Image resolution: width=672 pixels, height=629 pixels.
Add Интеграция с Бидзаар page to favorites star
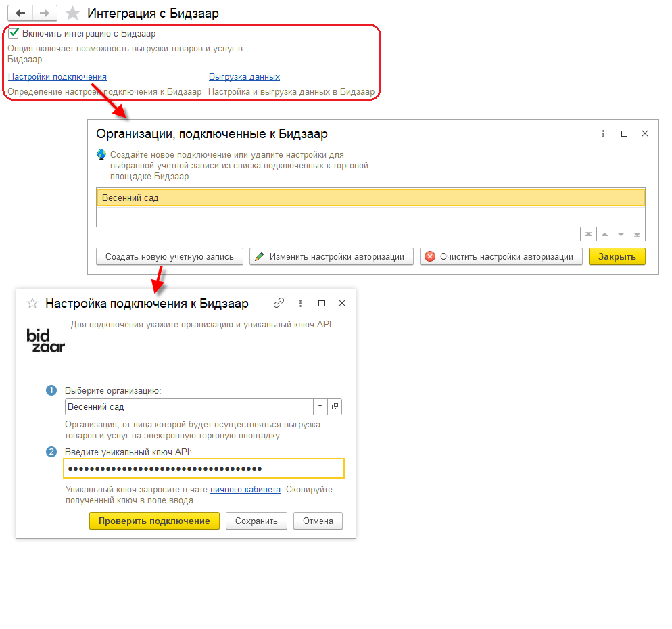(72, 14)
